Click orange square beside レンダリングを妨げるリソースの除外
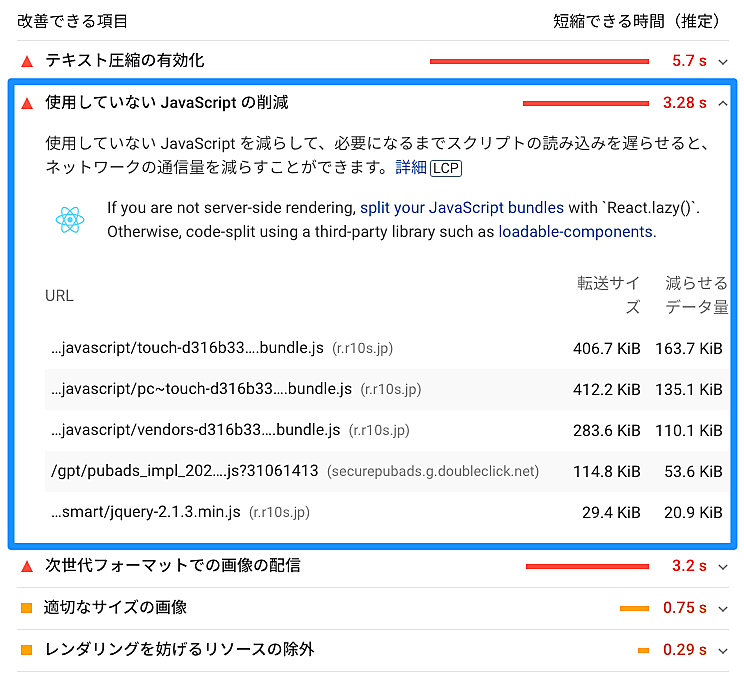The width and height of the screenshot is (744, 682). [x=27, y=650]
